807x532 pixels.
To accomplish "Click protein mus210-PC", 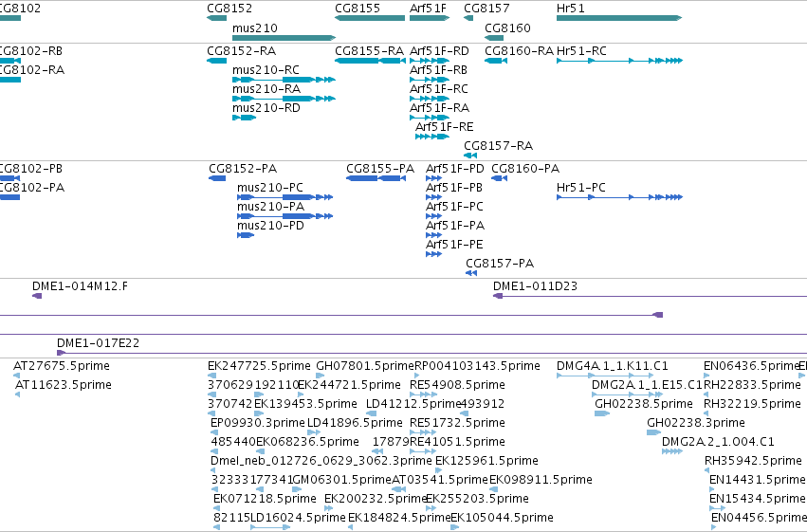I will click(x=270, y=189).
